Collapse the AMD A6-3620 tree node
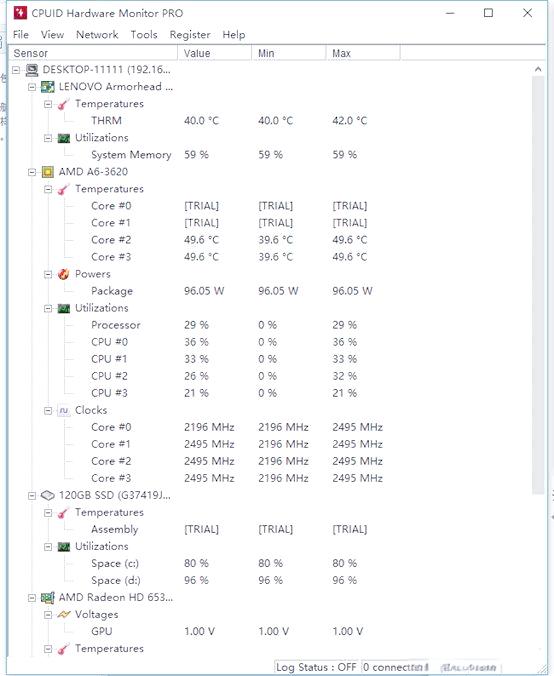554x676 pixels. click(31, 172)
